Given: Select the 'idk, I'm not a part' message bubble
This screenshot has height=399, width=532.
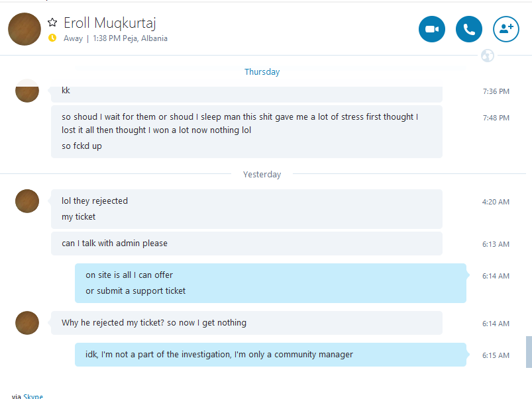Looking at the screenshot, I should (270, 355).
